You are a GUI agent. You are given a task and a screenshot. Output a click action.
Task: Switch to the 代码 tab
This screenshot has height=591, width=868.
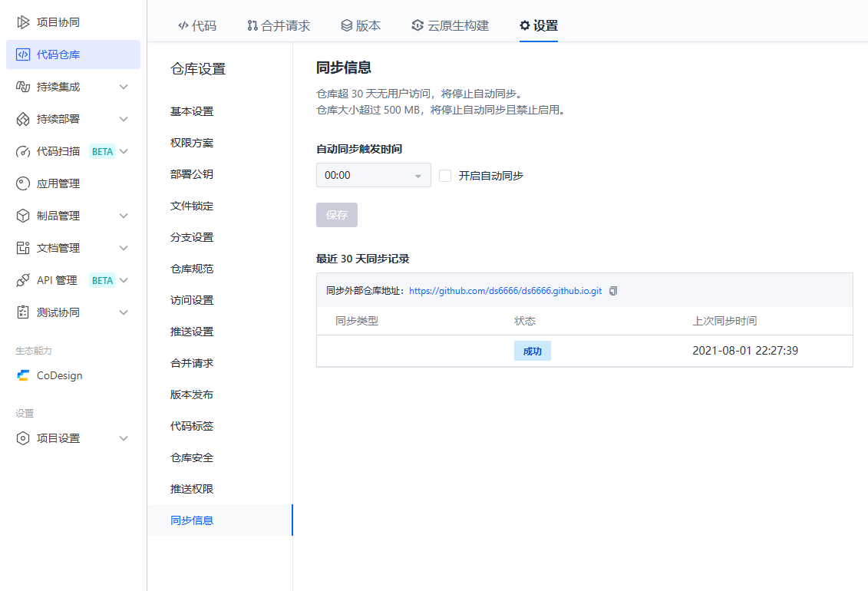pyautogui.click(x=197, y=25)
